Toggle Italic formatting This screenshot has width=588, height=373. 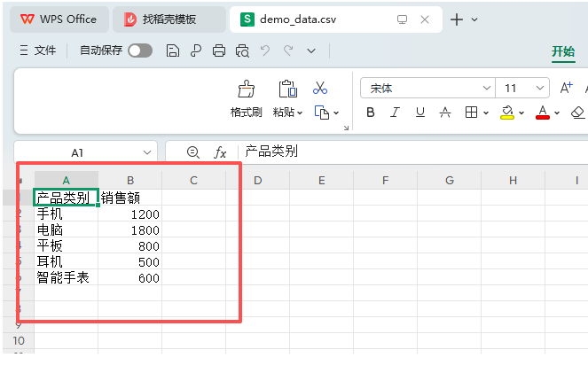[395, 112]
